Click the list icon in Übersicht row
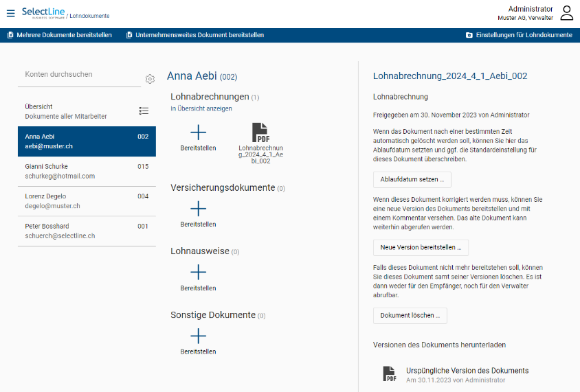 pos(144,111)
